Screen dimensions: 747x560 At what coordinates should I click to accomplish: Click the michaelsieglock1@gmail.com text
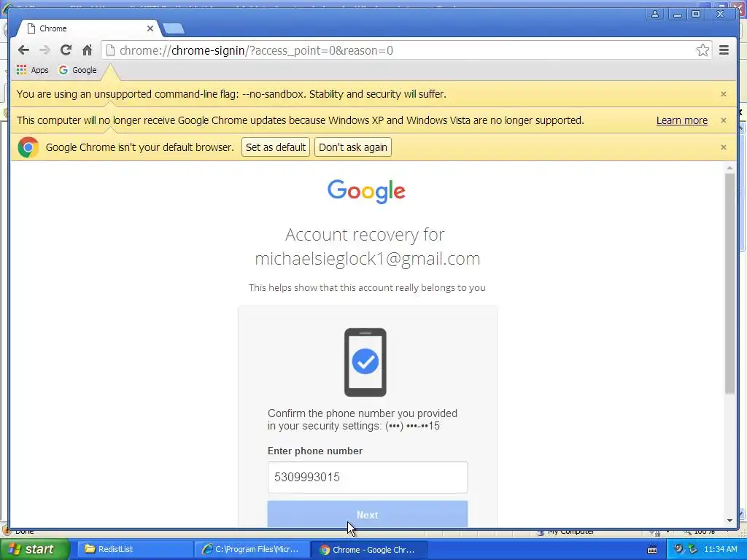[x=368, y=259]
